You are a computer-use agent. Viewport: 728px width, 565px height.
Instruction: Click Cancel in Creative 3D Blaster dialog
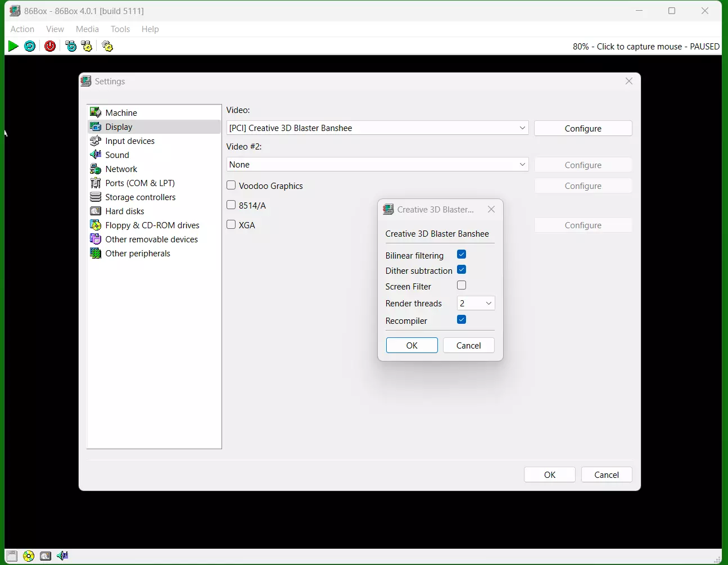[469, 345]
